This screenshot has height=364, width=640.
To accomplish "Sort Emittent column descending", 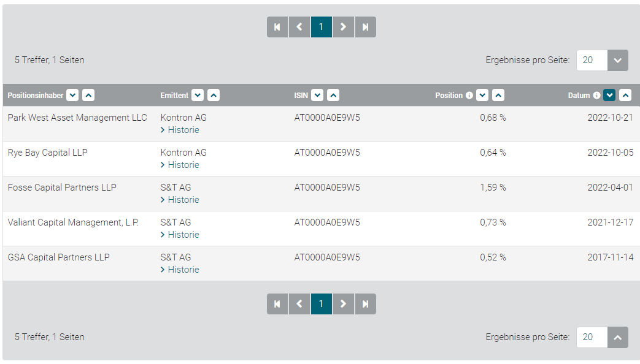I will point(198,95).
